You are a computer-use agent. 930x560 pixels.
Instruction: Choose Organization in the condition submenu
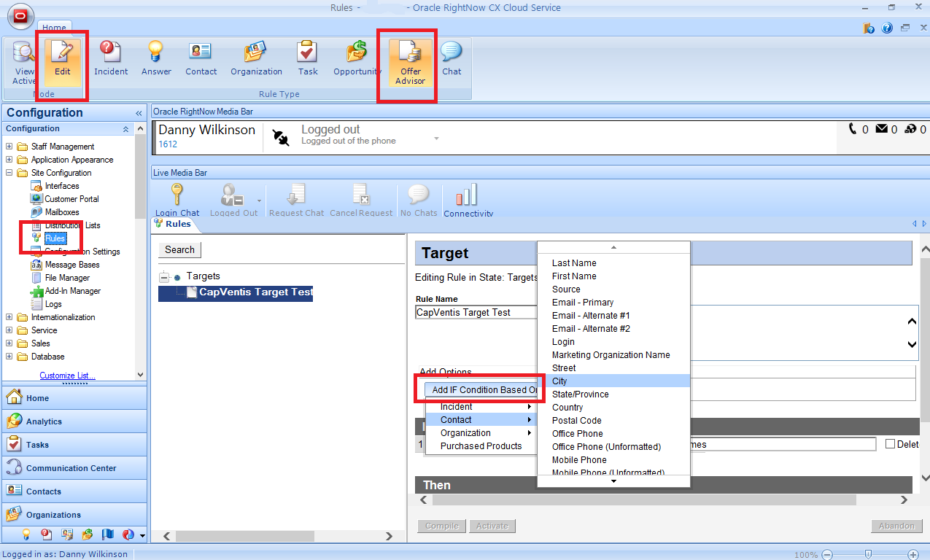tap(465, 433)
